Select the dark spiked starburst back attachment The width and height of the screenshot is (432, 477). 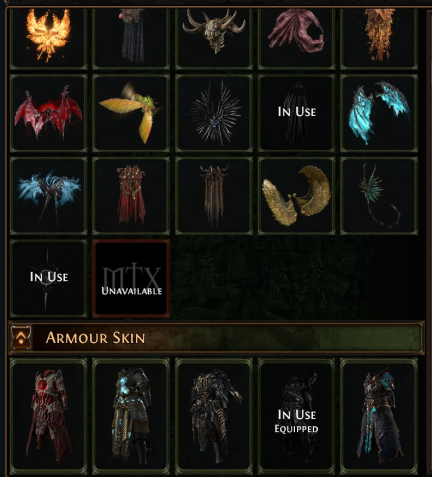click(214, 113)
